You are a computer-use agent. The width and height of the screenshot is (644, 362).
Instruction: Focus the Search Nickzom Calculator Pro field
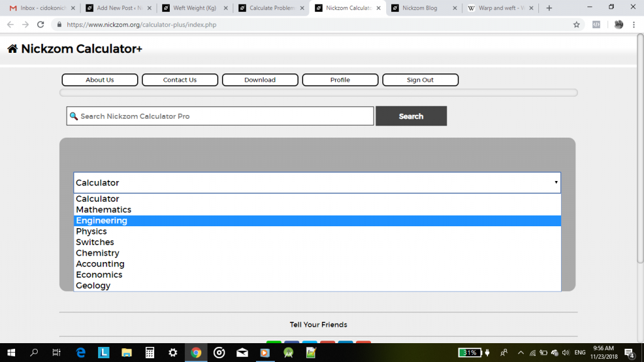[x=220, y=116]
